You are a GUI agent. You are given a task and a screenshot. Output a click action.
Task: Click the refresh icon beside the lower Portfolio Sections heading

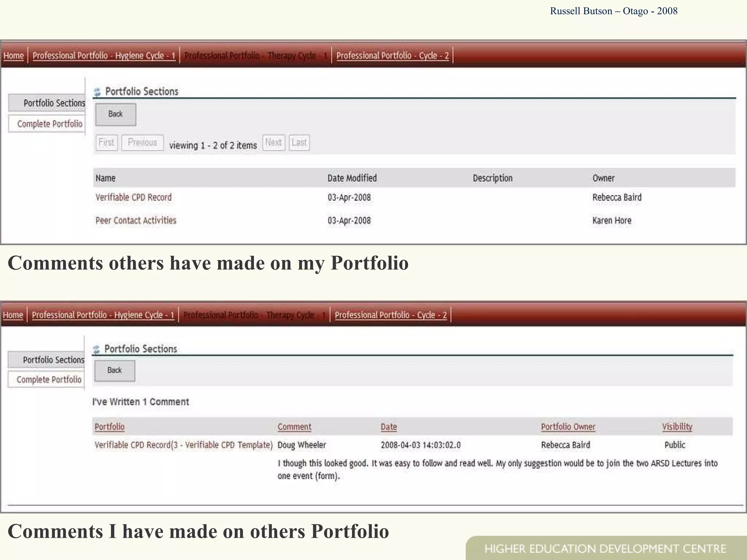pyautogui.click(x=96, y=350)
